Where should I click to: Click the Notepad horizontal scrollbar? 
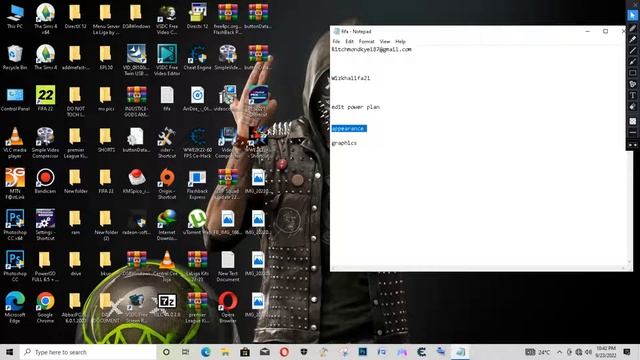pos(478,268)
